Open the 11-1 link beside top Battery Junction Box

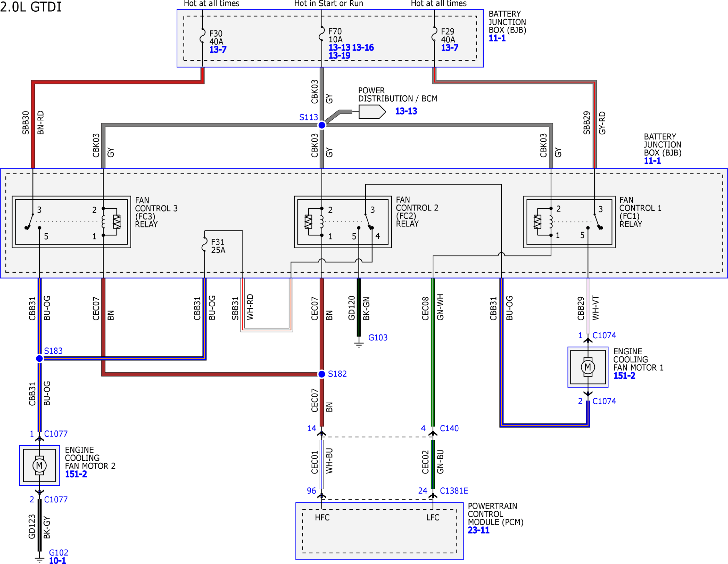497,38
